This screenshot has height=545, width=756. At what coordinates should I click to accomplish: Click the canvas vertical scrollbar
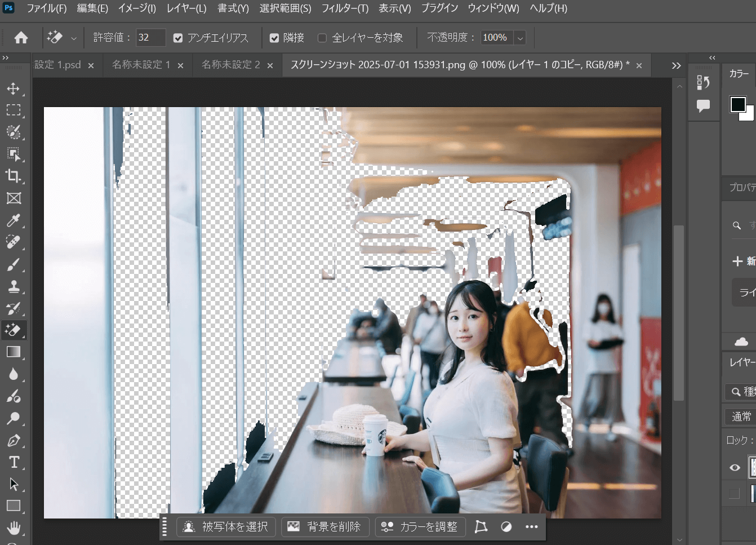tap(679, 313)
